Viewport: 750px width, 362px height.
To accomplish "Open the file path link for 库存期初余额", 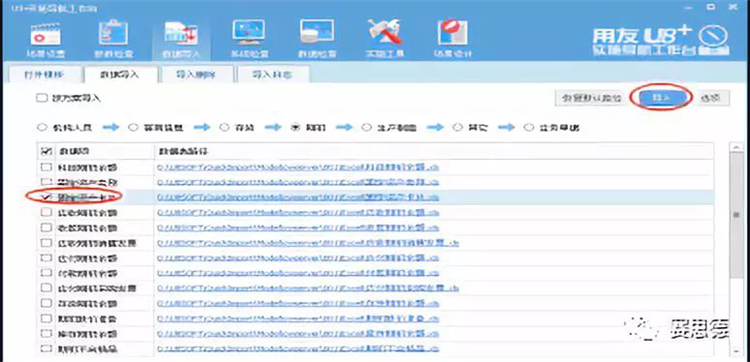I will [x=298, y=333].
